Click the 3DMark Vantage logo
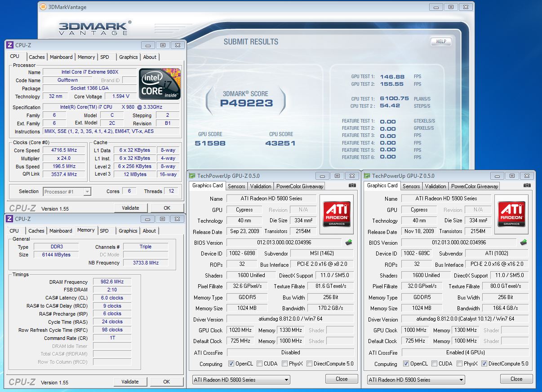Viewport: 542px width, 392px height. coord(95,28)
